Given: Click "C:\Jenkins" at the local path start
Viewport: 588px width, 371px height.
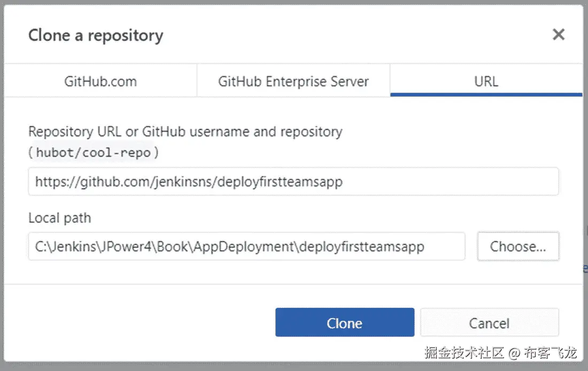Looking at the screenshot, I should click(57, 246).
